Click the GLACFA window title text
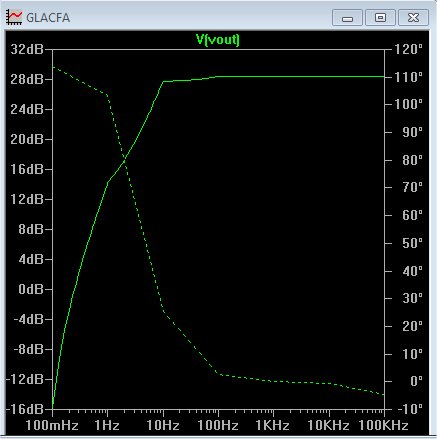Screen dimensions: 437x439 tap(48, 18)
